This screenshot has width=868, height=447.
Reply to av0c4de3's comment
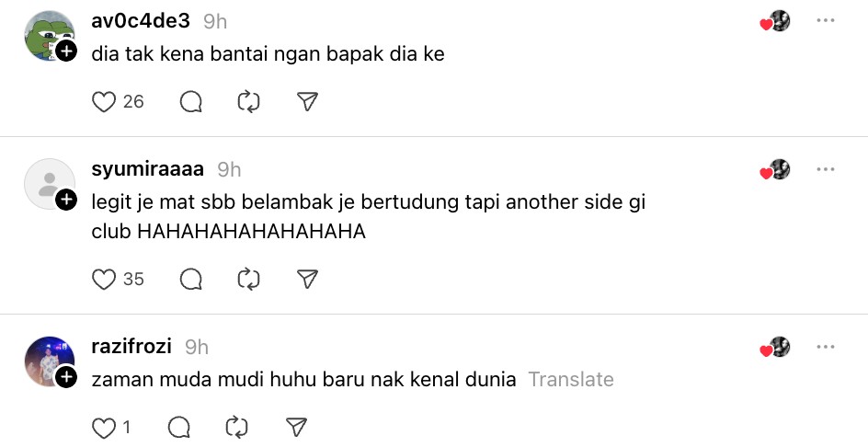(191, 102)
